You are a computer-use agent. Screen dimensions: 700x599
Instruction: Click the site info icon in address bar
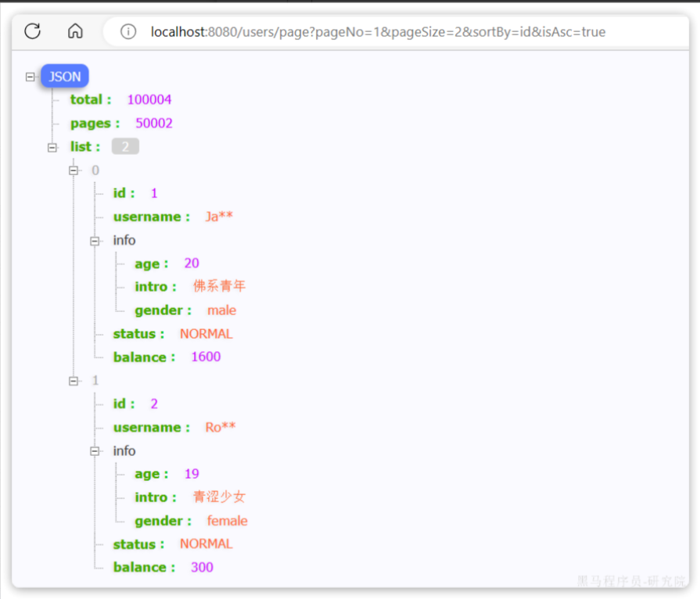tap(128, 32)
